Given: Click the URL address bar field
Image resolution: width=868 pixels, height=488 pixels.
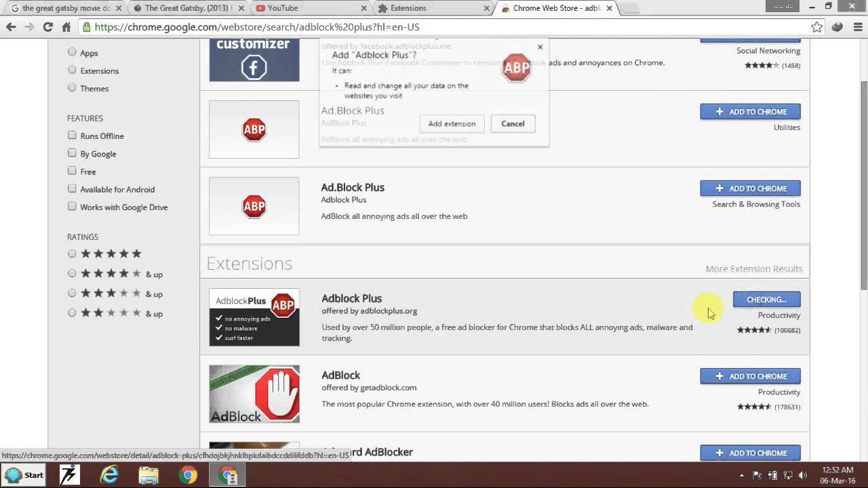Looking at the screenshot, I should click(448, 27).
